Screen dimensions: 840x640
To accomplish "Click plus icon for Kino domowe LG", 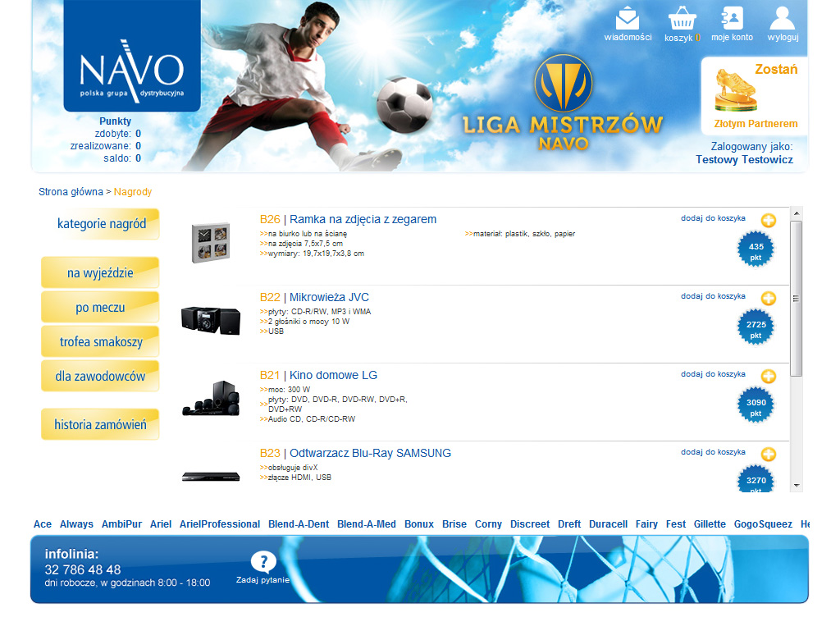I will click(769, 377).
